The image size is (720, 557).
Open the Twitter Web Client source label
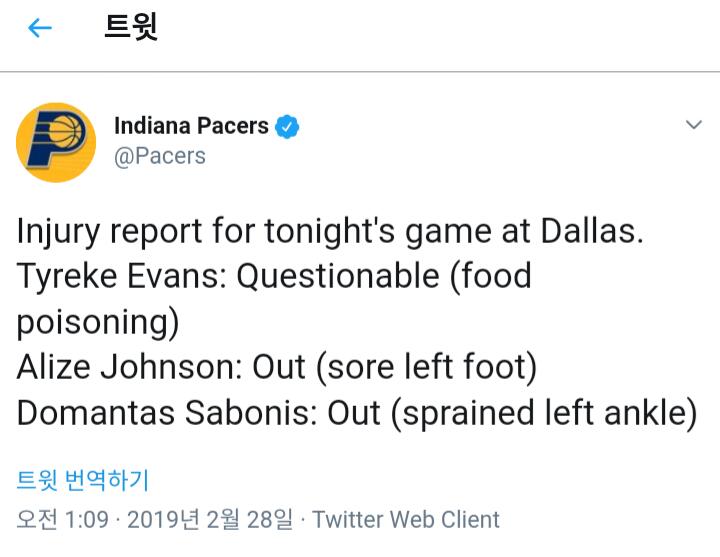406,520
